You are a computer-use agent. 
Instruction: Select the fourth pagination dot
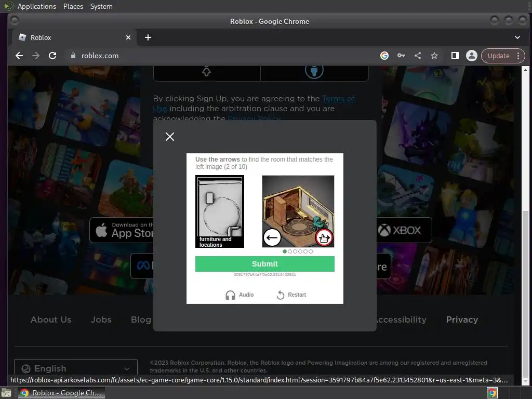point(300,251)
